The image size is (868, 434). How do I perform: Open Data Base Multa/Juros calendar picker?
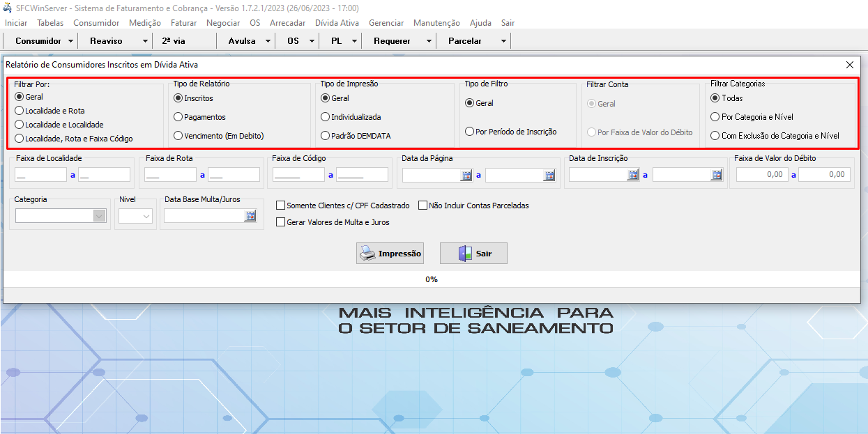250,217
